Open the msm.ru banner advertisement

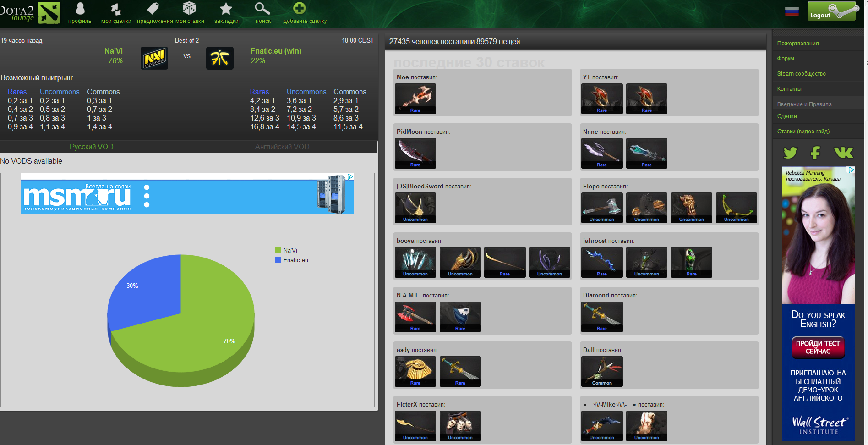pos(187,194)
